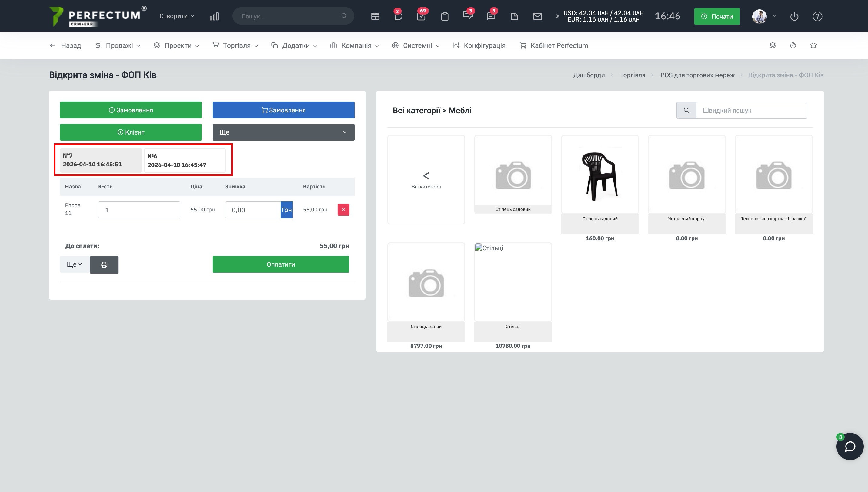Switch to order №6 tab

coord(185,161)
